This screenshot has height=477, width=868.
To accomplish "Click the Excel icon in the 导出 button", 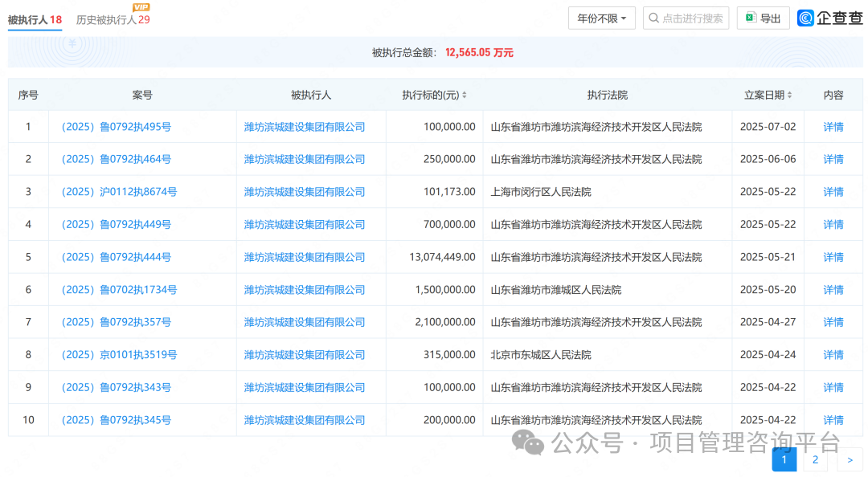I will click(751, 18).
